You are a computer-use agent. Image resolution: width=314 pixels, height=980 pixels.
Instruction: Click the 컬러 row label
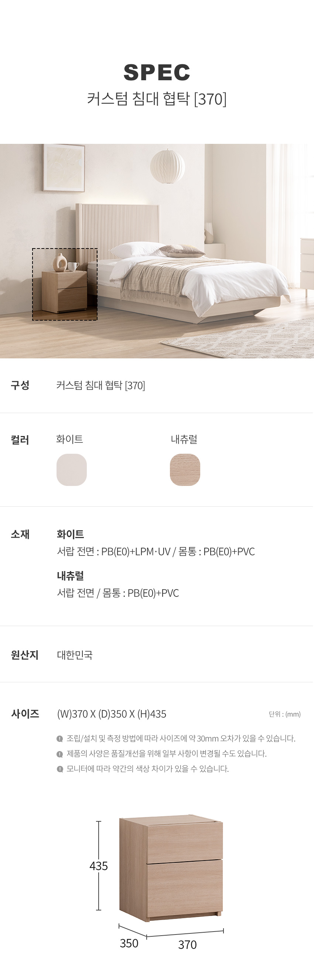point(20,440)
